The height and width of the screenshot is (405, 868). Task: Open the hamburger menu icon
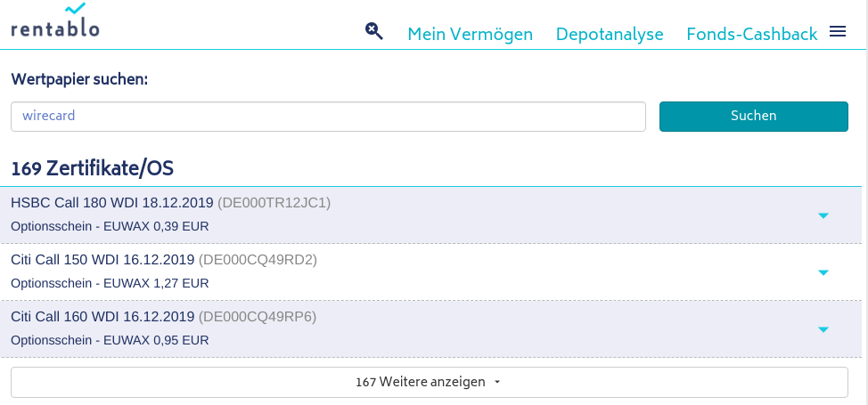pyautogui.click(x=837, y=32)
